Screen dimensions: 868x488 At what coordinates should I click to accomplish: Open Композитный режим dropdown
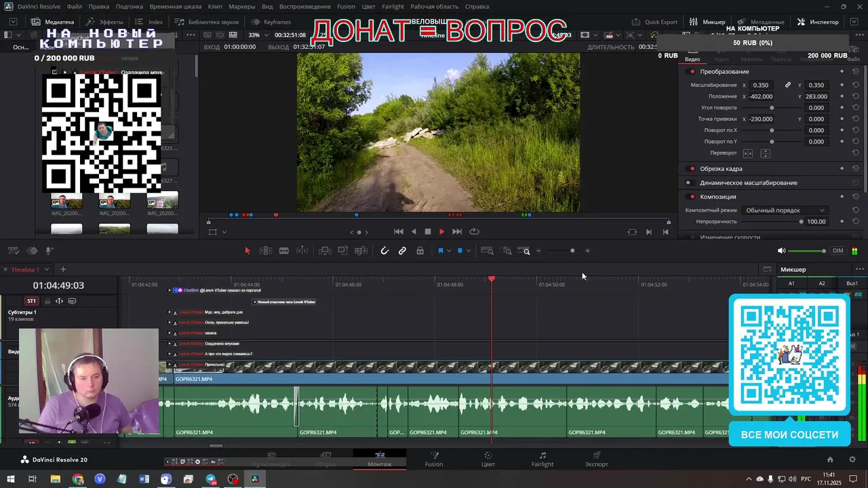[785, 211]
